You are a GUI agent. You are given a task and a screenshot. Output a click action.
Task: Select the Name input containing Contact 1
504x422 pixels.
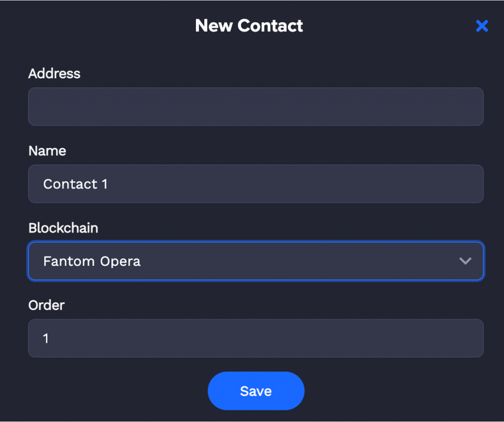[256, 184]
